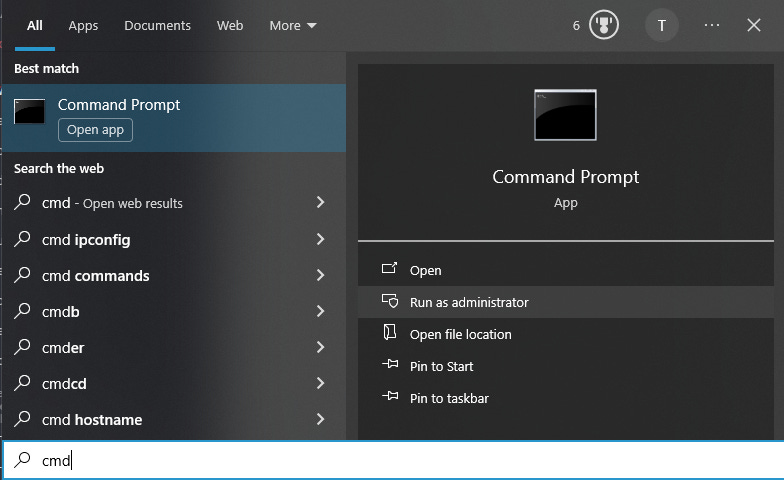The image size is (784, 480).
Task: Switch to the All tab
Action: pos(34,26)
